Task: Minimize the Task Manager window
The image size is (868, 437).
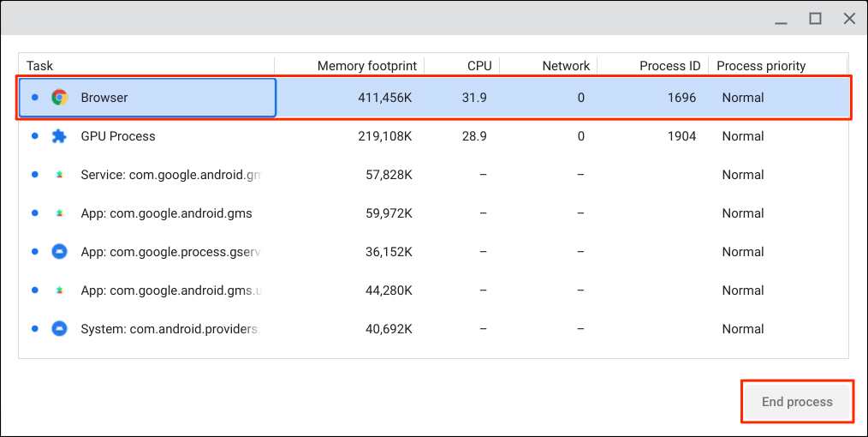Action: pyautogui.click(x=782, y=18)
